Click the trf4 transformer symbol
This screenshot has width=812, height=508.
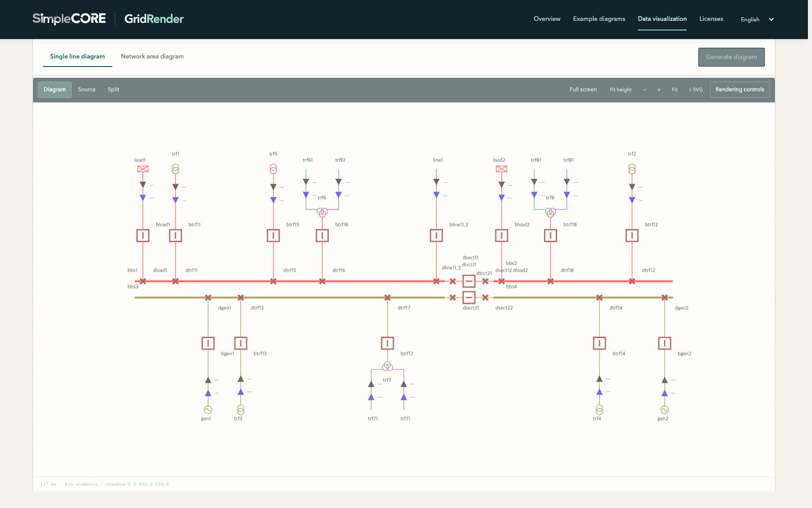click(x=599, y=410)
